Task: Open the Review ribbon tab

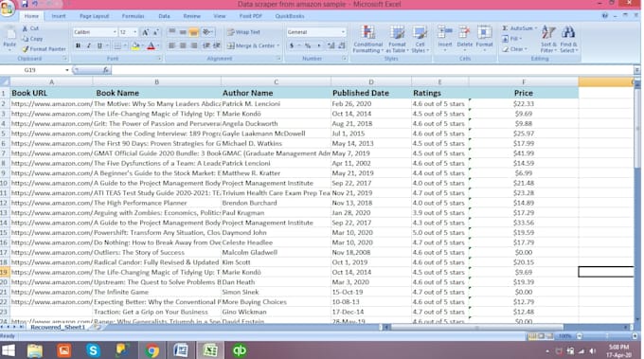Action: [192, 16]
